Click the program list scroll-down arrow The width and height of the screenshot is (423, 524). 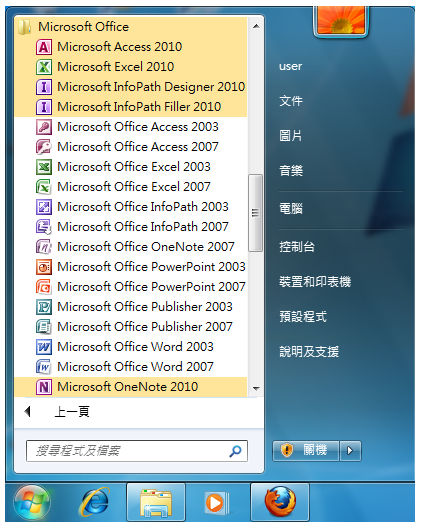click(x=256, y=388)
